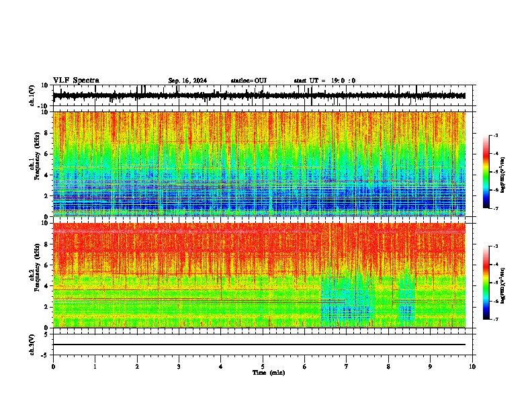Click the "3" minute tick on time axis
This screenshot has height=411, width=532.
click(179, 367)
